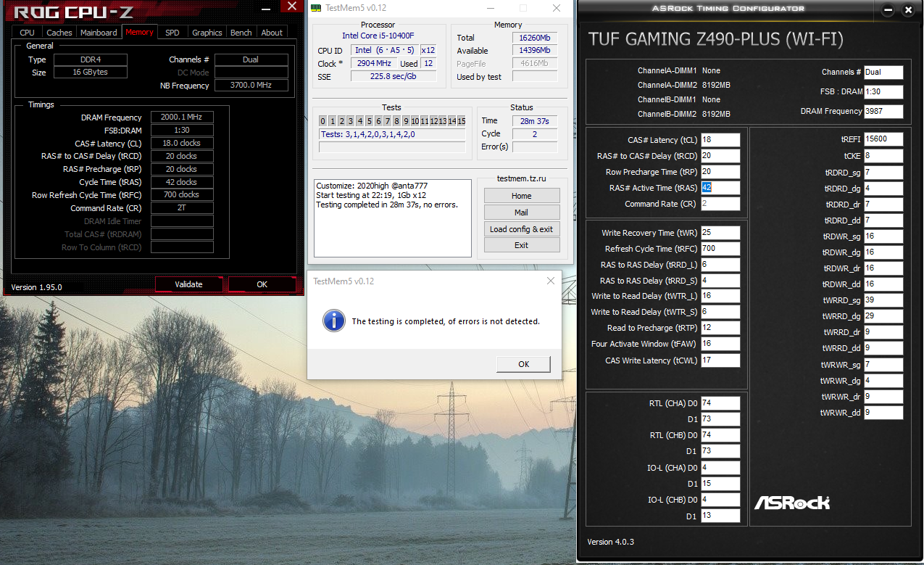Image resolution: width=924 pixels, height=565 pixels.
Task: Click CAS Write Latency (tCWL) field
Action: coord(720,360)
